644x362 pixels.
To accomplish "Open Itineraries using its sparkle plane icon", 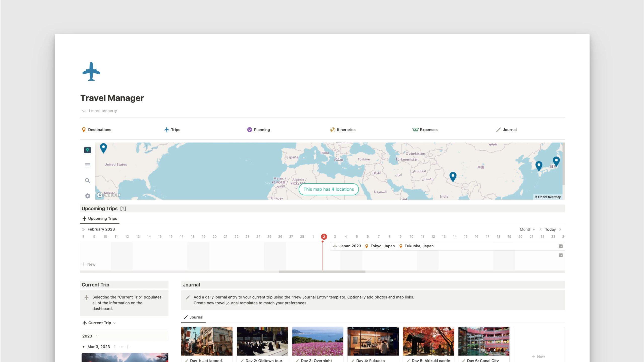I will click(x=333, y=129).
